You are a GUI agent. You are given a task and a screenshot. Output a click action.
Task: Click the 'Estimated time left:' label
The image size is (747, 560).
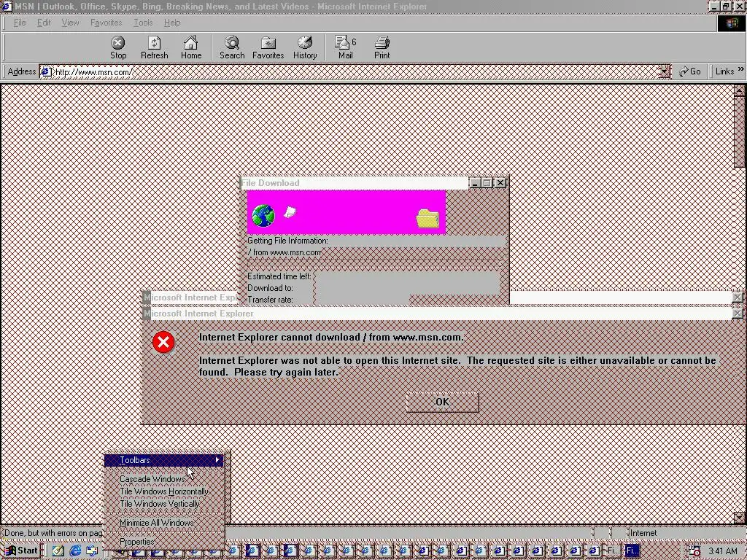pyautogui.click(x=279, y=276)
